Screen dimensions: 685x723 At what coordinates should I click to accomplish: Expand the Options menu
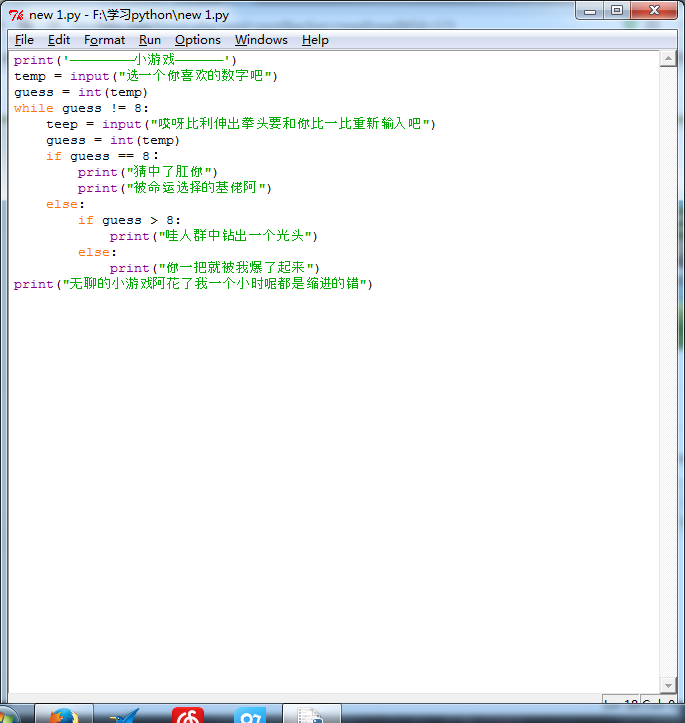[198, 40]
